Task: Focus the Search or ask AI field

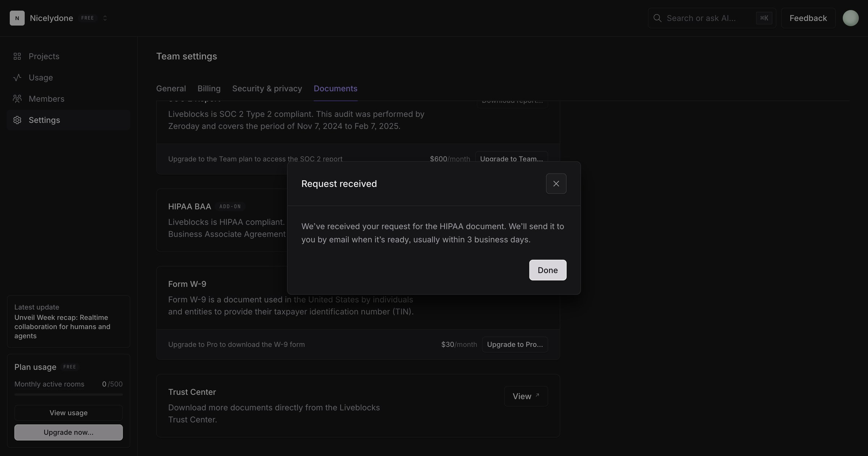Action: tap(711, 18)
